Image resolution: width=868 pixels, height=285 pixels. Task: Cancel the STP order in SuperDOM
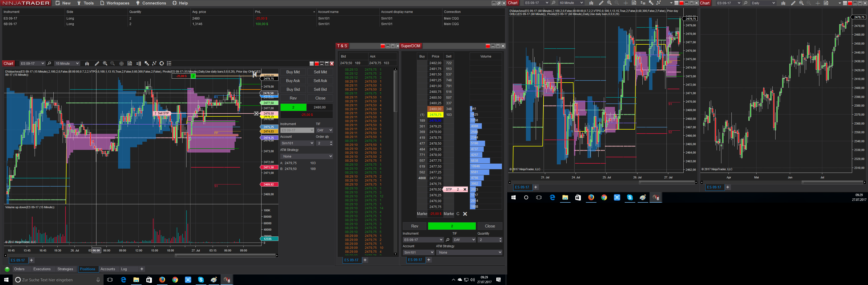[x=465, y=189]
